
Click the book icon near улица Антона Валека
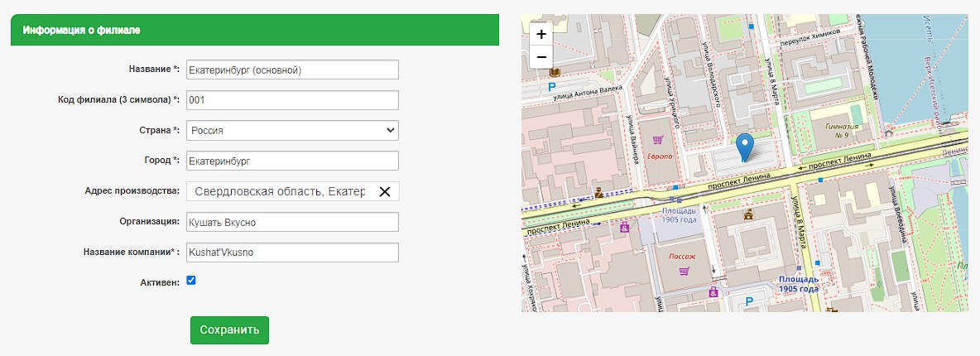click(554, 74)
